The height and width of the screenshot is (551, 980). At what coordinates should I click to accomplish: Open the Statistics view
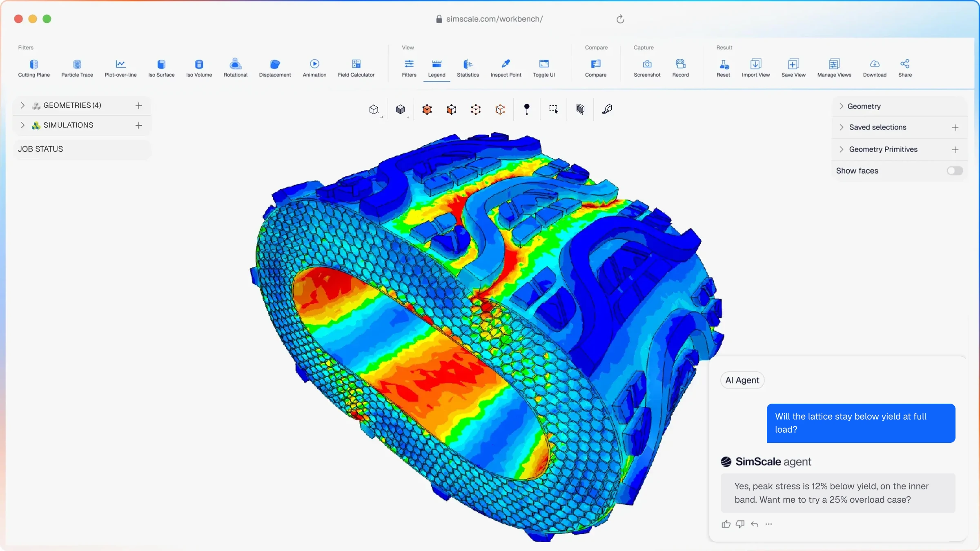point(468,68)
